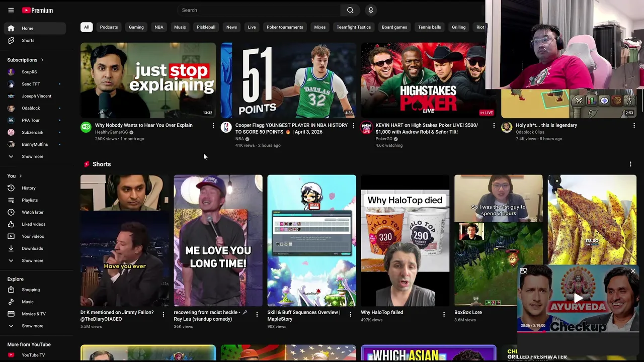Open YouTube TV link
Image resolution: width=644 pixels, height=362 pixels.
pos(35,355)
